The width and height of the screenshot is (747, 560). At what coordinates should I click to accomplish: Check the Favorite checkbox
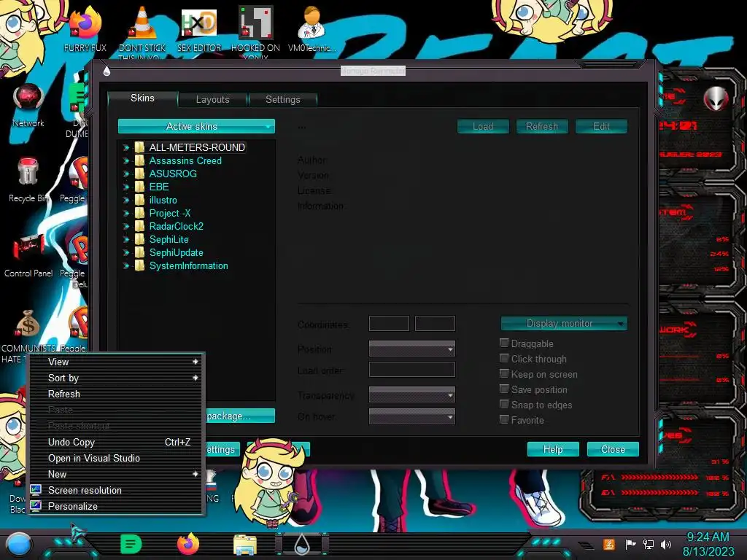tap(504, 419)
